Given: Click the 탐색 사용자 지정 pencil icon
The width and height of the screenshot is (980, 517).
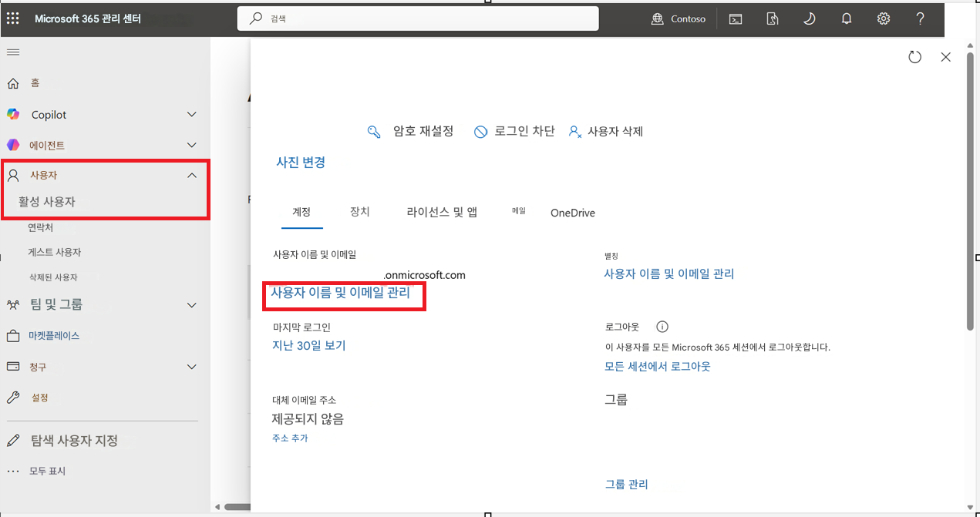Looking at the screenshot, I should pyautogui.click(x=13, y=441).
